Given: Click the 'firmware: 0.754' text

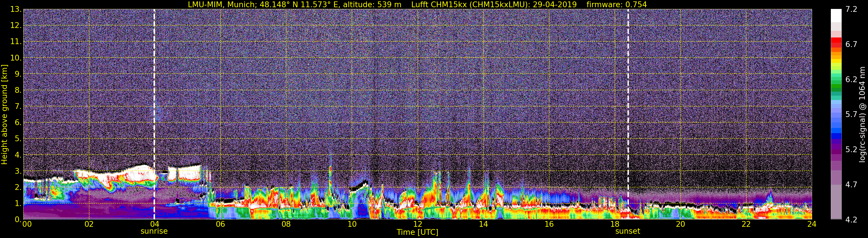Looking at the screenshot, I should click(x=617, y=5).
